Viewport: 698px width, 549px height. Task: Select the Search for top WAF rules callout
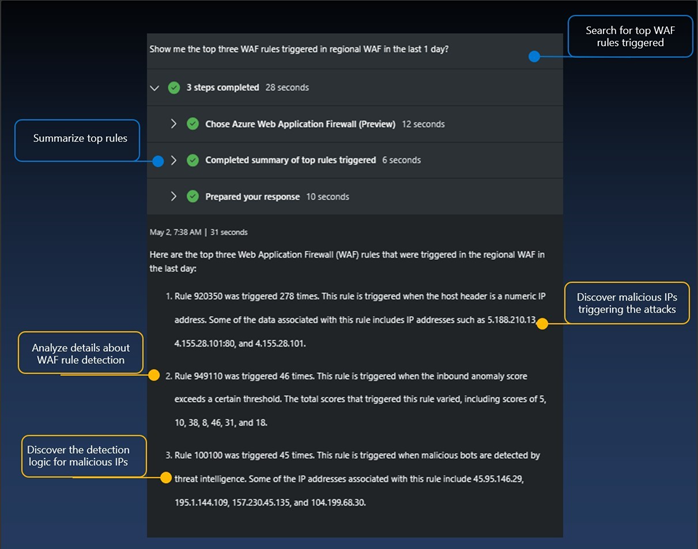(630, 37)
